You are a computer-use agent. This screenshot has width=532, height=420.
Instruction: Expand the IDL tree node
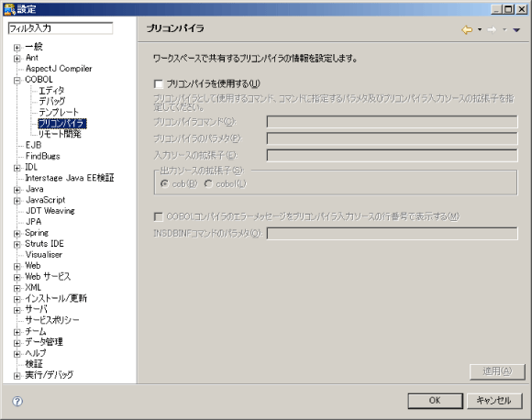[x=17, y=168]
